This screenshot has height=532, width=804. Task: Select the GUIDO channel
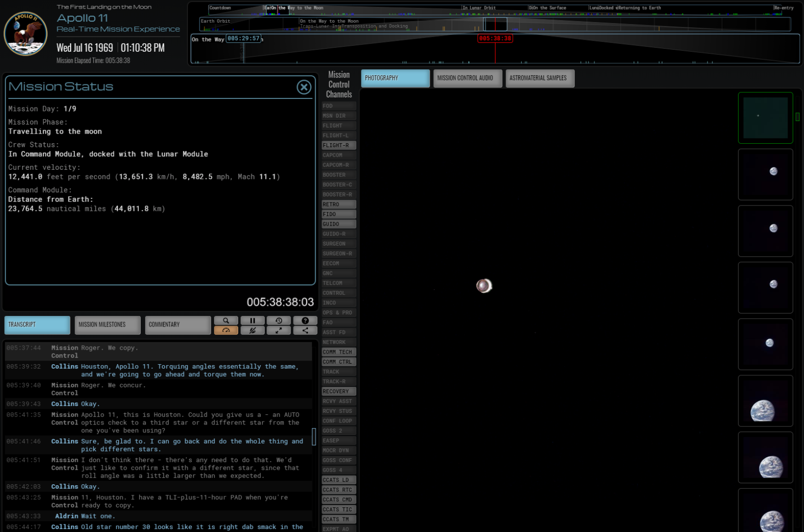[339, 224]
